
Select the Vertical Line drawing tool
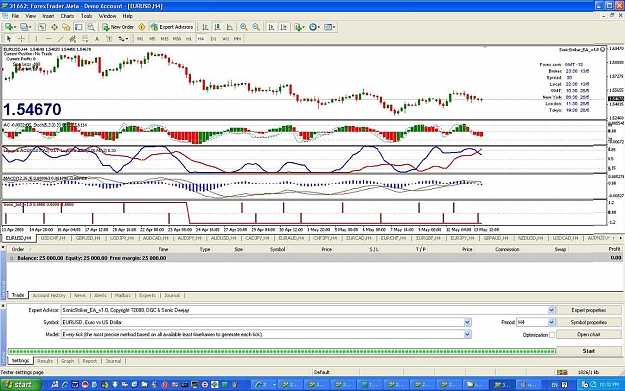coord(36,39)
